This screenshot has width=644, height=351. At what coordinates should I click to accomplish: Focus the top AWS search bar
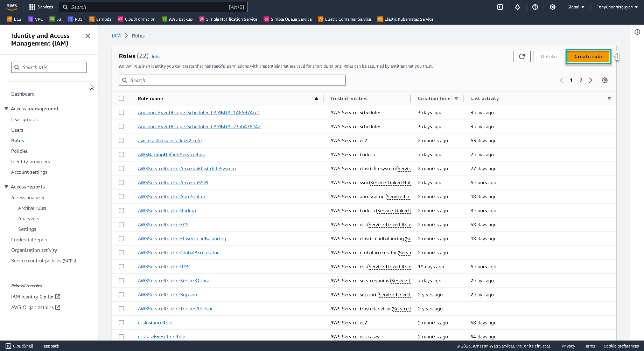point(153,7)
